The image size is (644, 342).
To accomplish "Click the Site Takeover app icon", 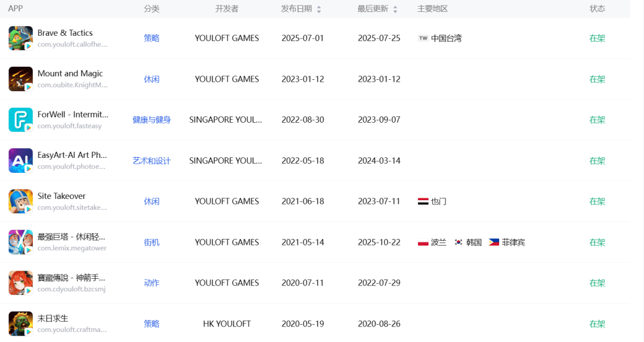I will 20,201.
